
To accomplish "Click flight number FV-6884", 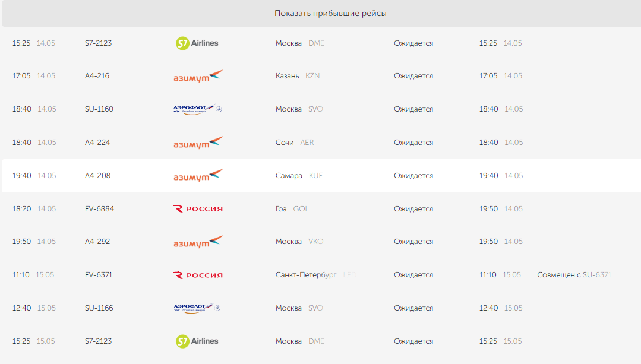I will click(x=99, y=209).
